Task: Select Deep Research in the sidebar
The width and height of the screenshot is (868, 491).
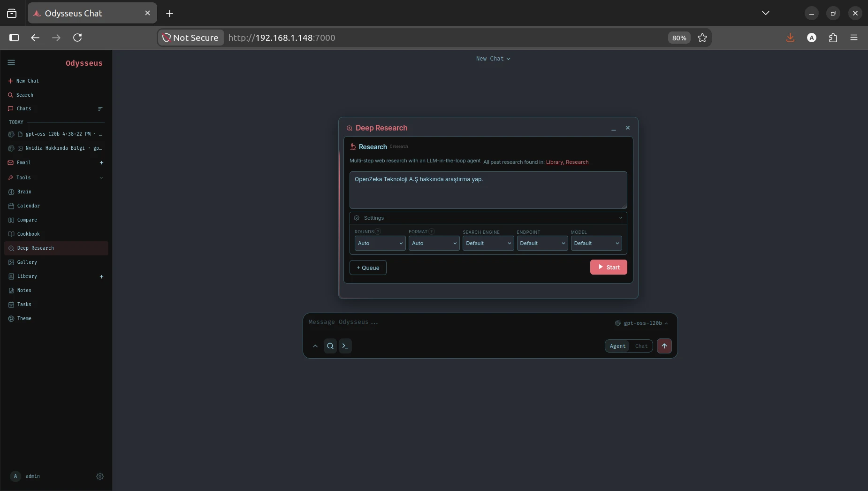Action: [56, 248]
